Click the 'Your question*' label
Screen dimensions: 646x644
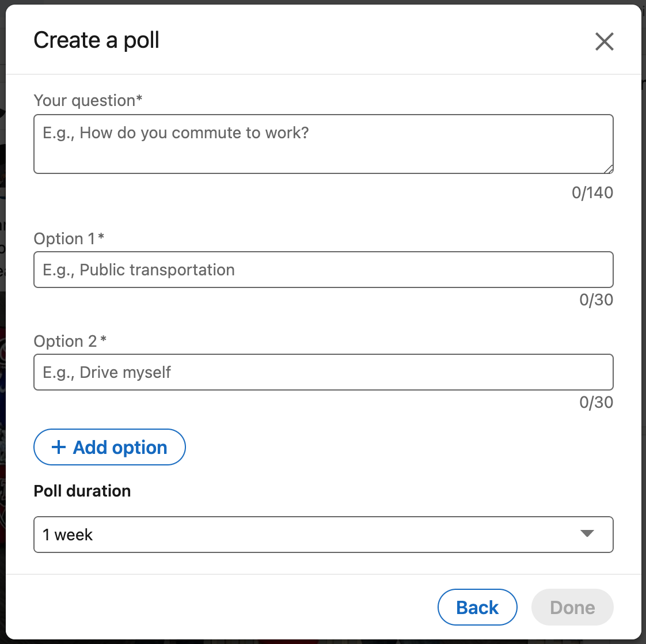88,100
